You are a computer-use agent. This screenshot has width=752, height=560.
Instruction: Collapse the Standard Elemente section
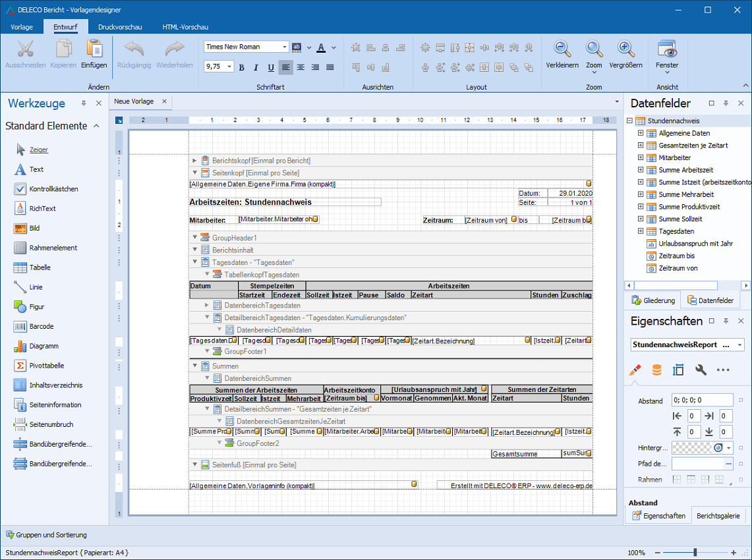(96, 126)
